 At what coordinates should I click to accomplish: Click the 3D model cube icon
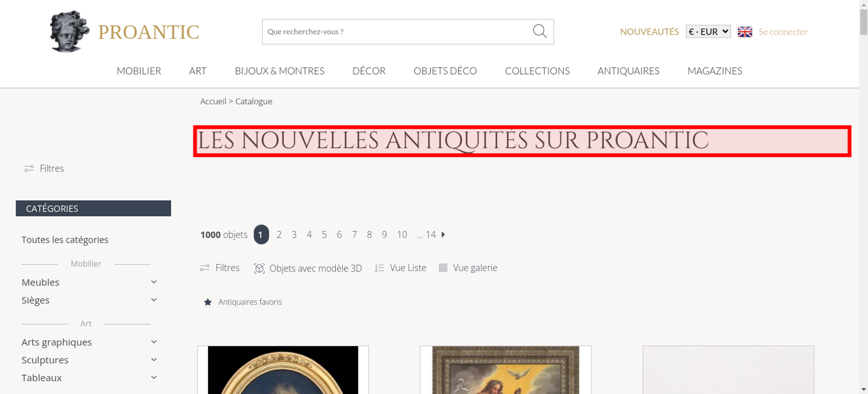click(x=259, y=268)
